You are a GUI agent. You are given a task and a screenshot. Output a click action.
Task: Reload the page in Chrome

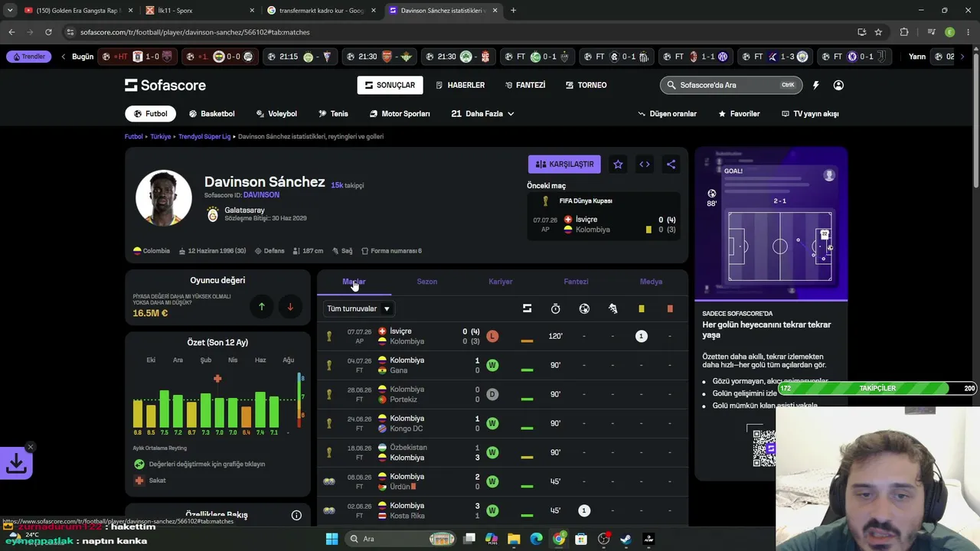(x=48, y=32)
